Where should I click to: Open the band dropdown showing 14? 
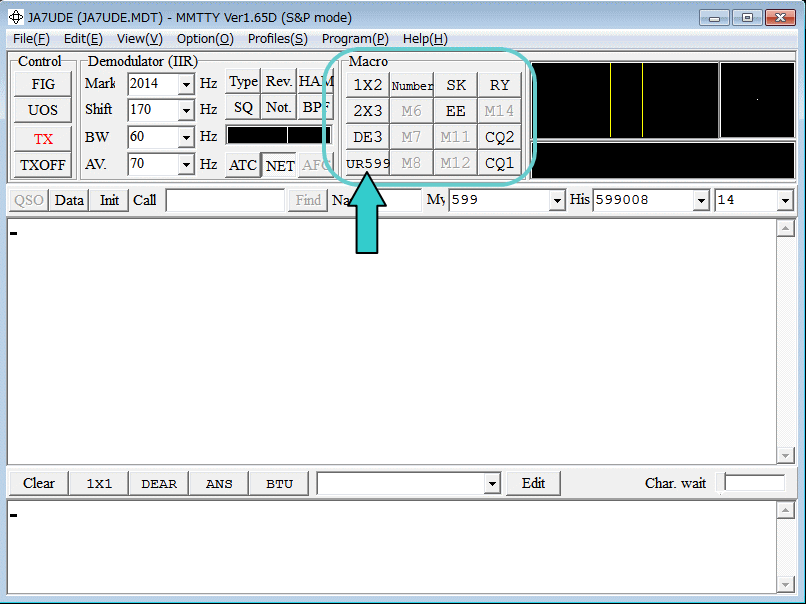click(785, 200)
